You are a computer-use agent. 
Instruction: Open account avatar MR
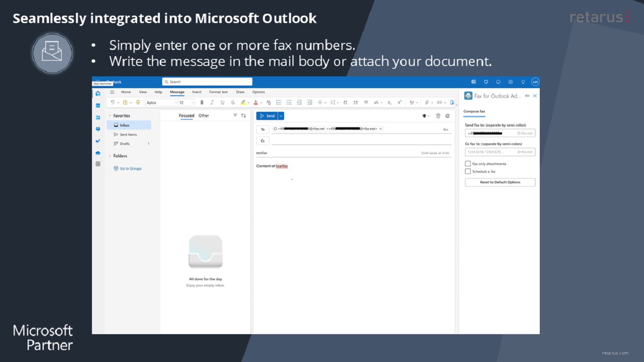point(535,82)
